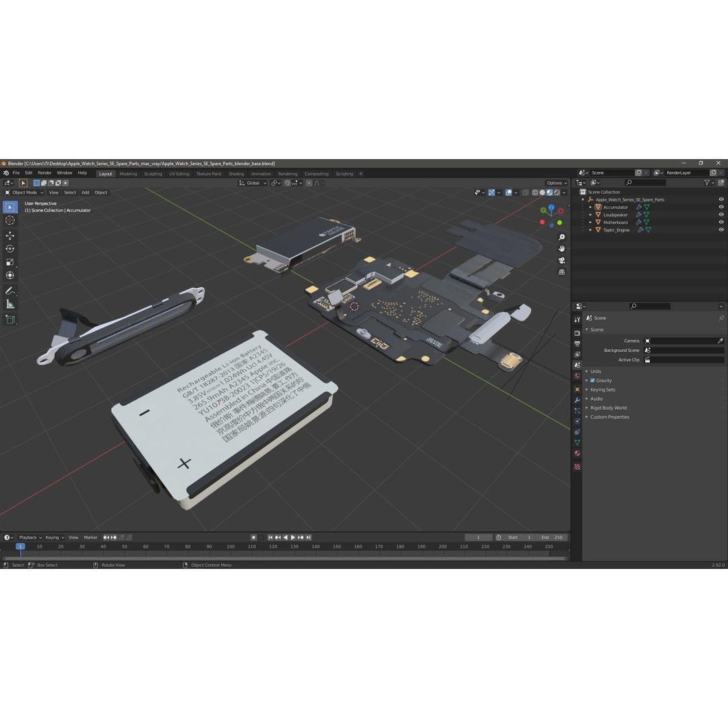The width and height of the screenshot is (728, 728).
Task: Open the Object Data properties tab
Action: pos(577,442)
